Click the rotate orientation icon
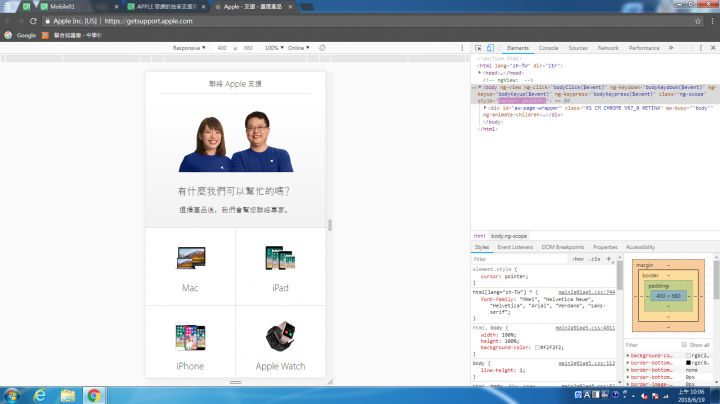Viewport: 720px width, 404px height. (x=322, y=48)
